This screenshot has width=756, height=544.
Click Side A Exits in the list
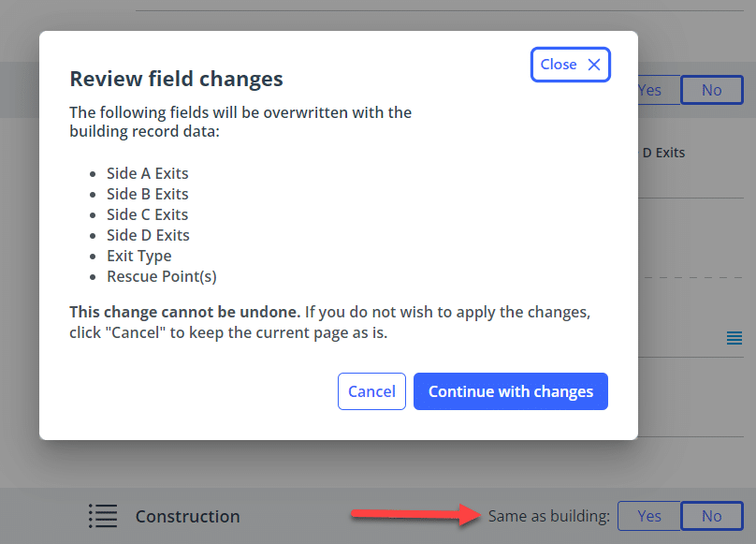148,173
